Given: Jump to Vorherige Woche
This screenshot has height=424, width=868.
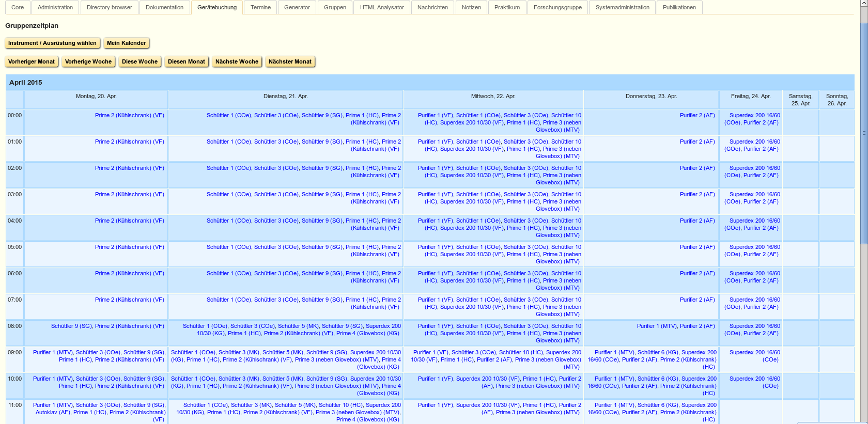Looking at the screenshot, I should click(88, 61).
